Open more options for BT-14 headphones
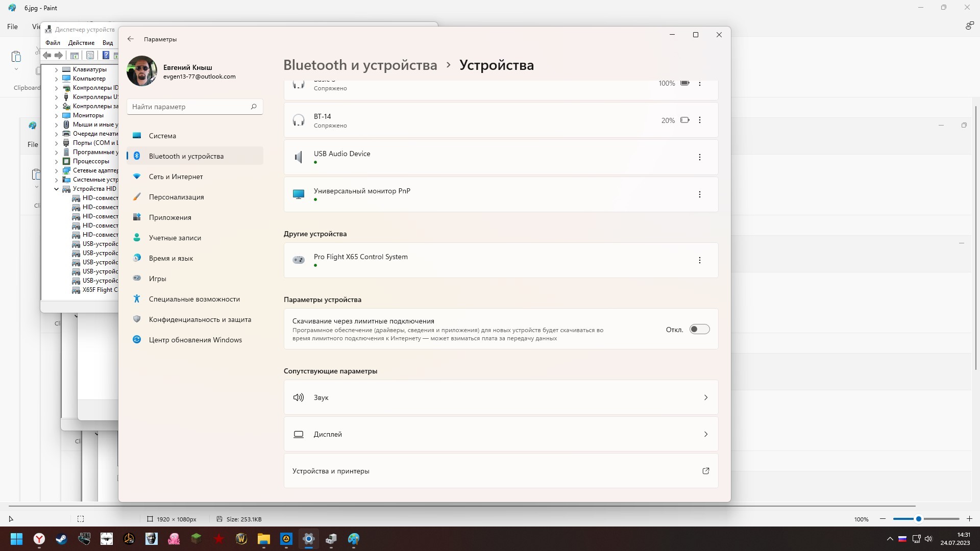 (699, 120)
